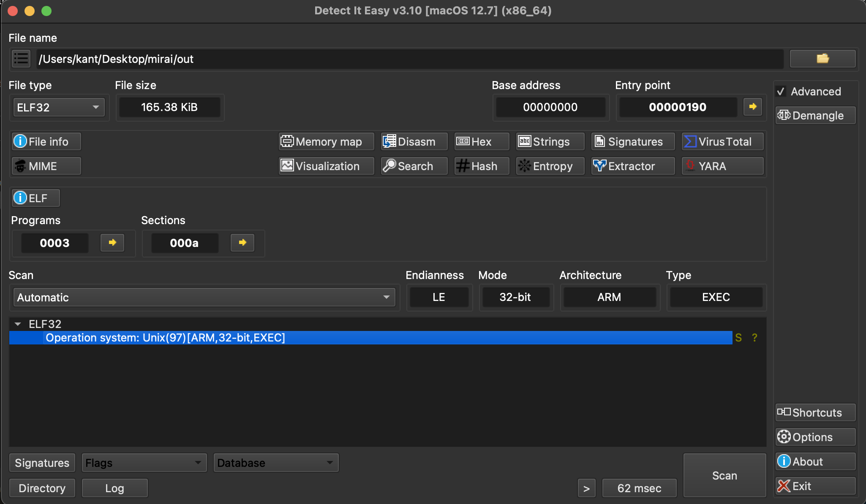Viewport: 866px width, 504px height.
Task: Open the Hex viewer
Action: [x=482, y=141]
